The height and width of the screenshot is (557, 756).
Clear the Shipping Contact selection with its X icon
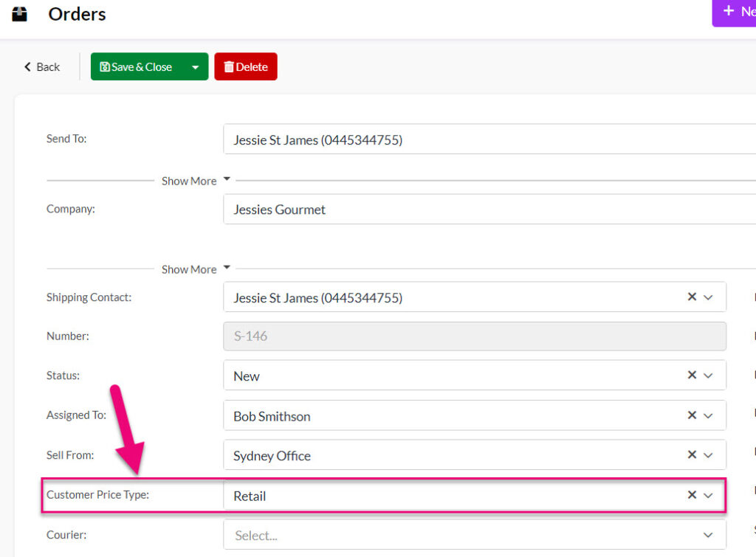click(x=692, y=297)
